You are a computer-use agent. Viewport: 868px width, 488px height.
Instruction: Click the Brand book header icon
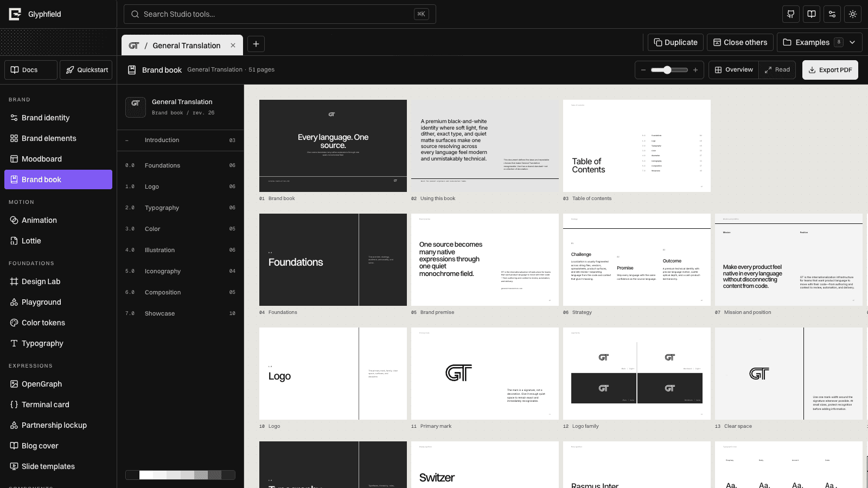click(131, 70)
